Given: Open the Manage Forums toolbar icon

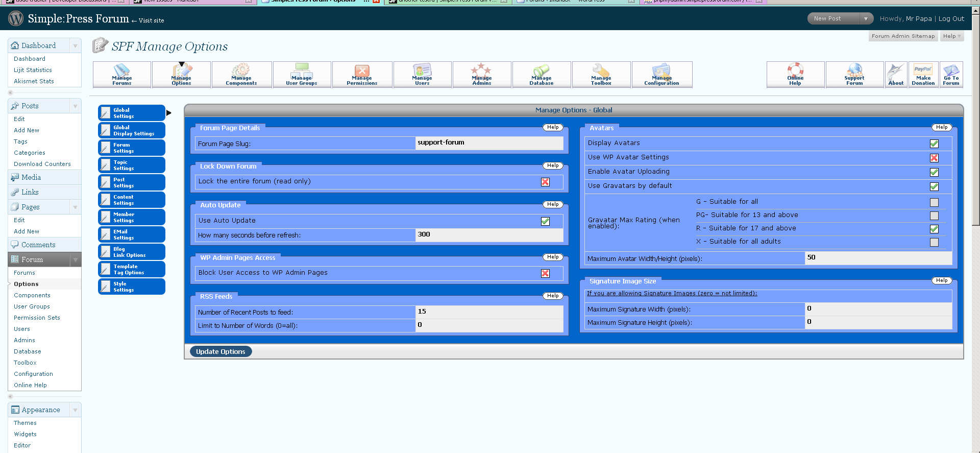Looking at the screenshot, I should point(122,75).
